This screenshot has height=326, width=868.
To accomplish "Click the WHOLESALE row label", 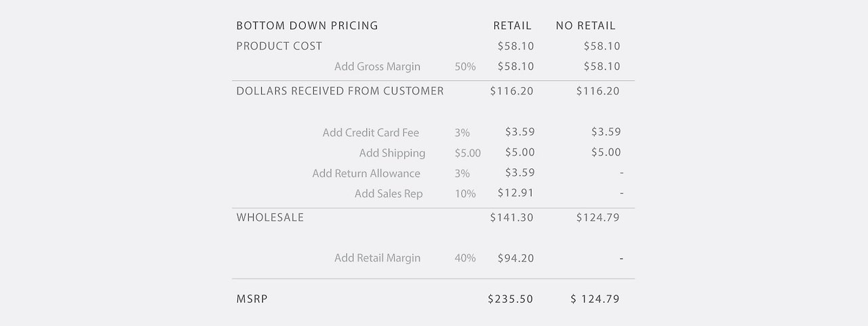I will click(x=270, y=217).
